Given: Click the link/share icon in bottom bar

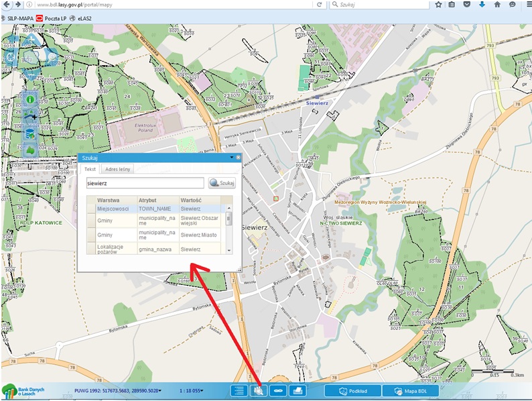Looking at the screenshot, I should (x=277, y=390).
